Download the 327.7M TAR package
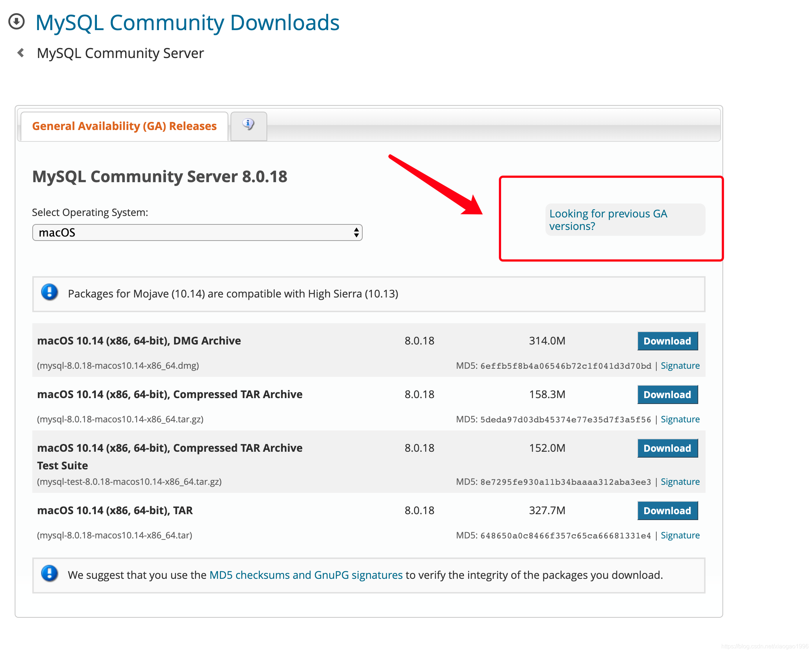The image size is (812, 653). (667, 511)
